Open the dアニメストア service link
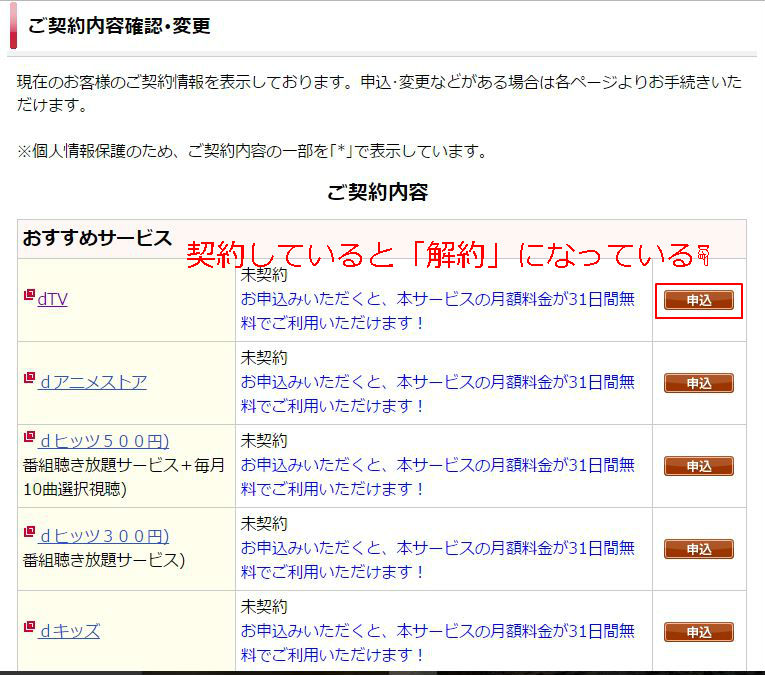 click(92, 382)
